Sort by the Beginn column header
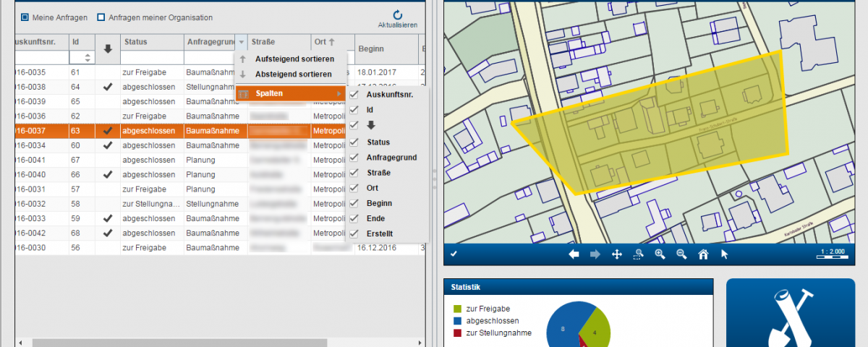Screen dimensions: 868x347 (x=386, y=49)
